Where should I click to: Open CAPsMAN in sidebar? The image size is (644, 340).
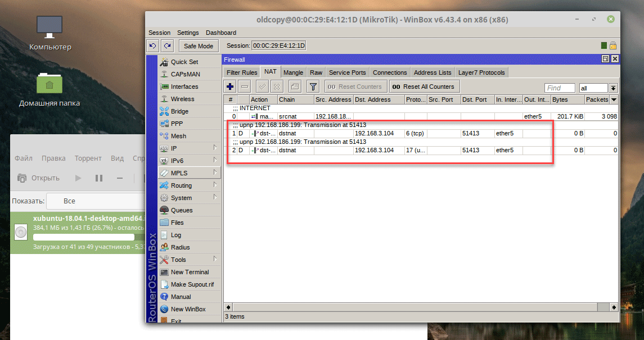coord(190,74)
